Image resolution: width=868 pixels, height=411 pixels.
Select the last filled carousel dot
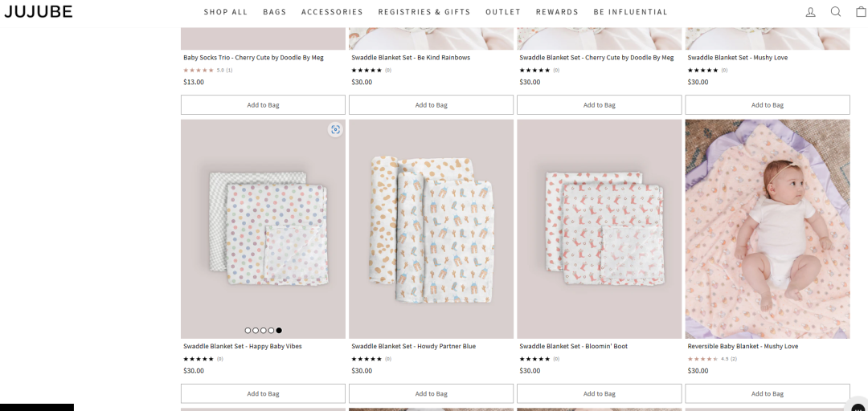pos(279,330)
